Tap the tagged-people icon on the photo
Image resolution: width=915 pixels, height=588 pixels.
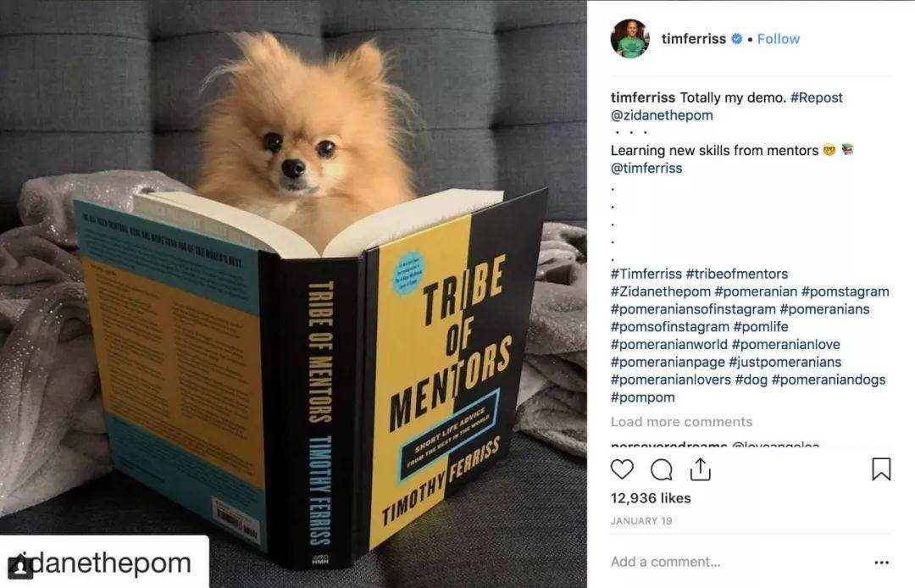tap(19, 567)
